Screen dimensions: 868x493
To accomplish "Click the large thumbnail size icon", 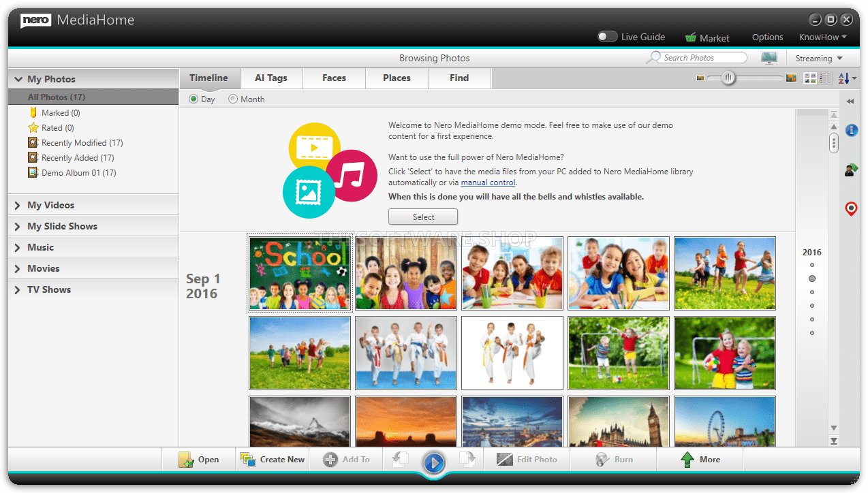I will tap(791, 78).
